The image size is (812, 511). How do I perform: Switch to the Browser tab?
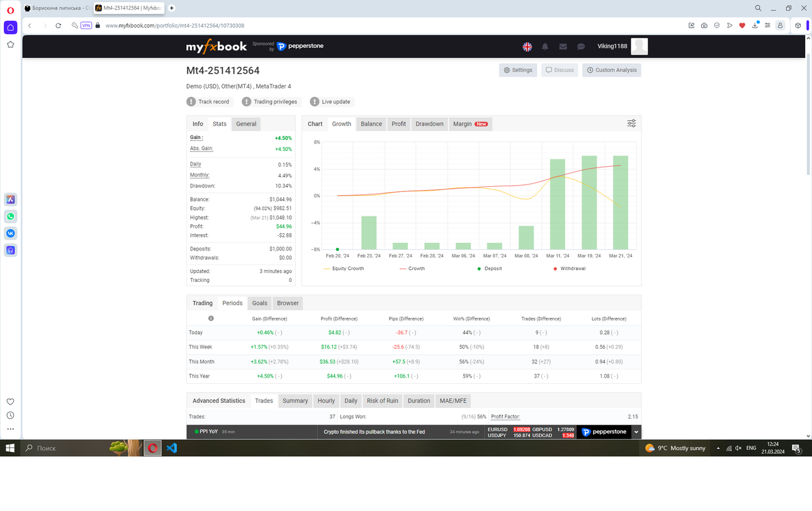click(x=288, y=303)
